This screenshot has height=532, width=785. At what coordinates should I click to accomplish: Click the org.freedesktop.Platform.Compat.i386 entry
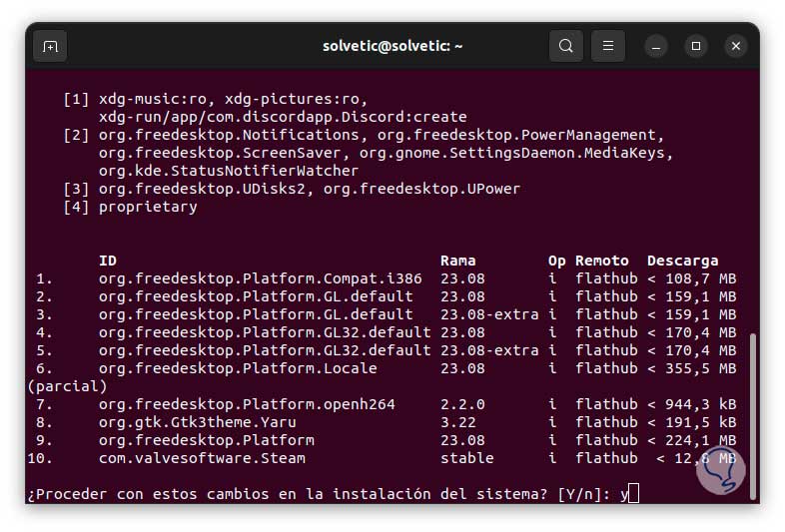click(x=260, y=278)
